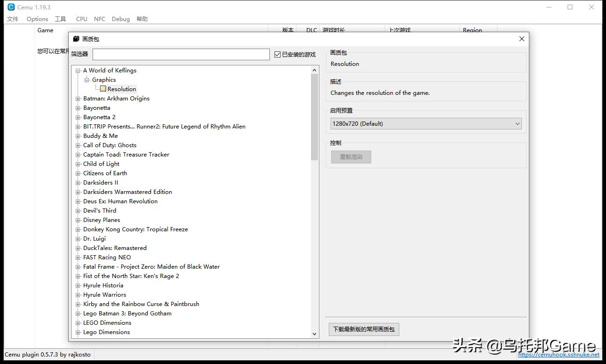606x364 pixels.
Task: Select Darksiders Warmastered Edition entry
Action: (x=128, y=192)
